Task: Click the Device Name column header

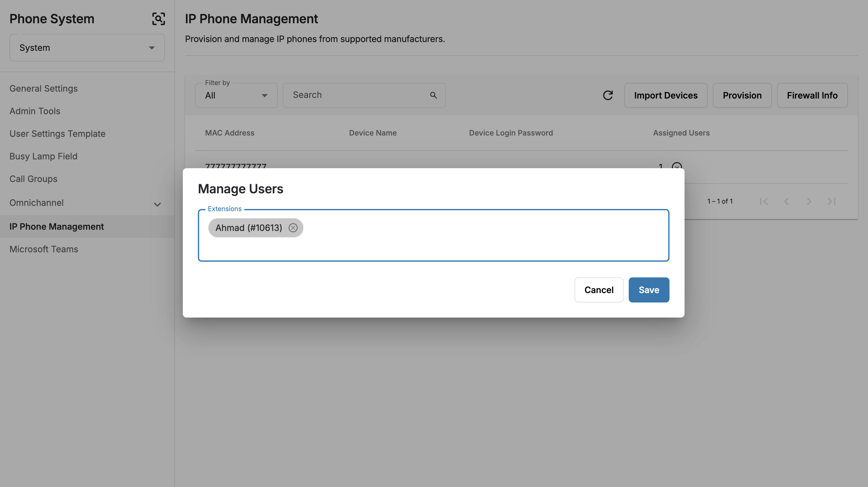Action: pos(373,133)
